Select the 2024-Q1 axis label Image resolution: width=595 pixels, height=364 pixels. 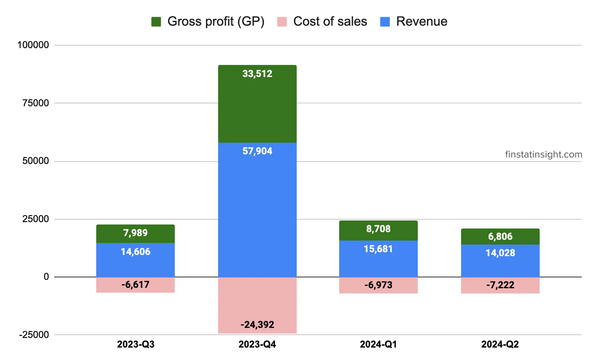point(378,344)
